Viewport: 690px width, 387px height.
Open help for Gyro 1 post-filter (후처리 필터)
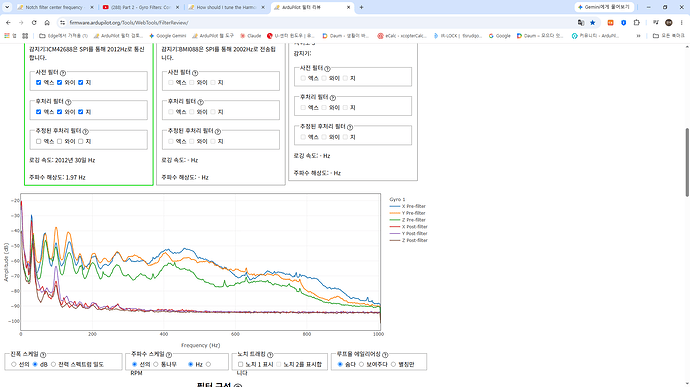(68, 102)
